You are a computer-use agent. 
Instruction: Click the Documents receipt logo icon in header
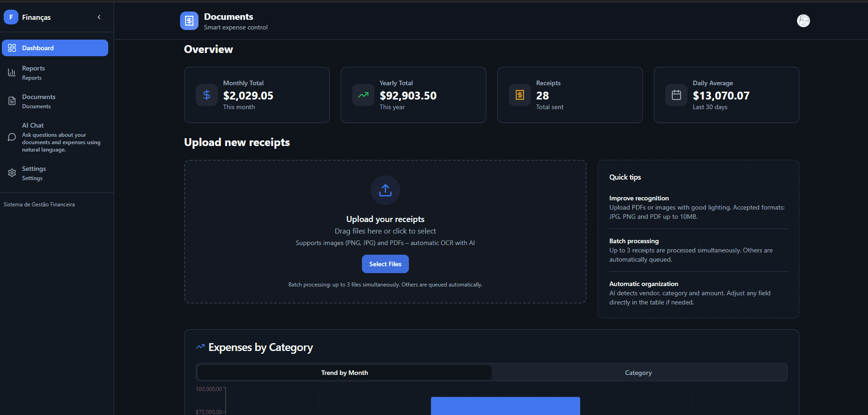click(189, 21)
